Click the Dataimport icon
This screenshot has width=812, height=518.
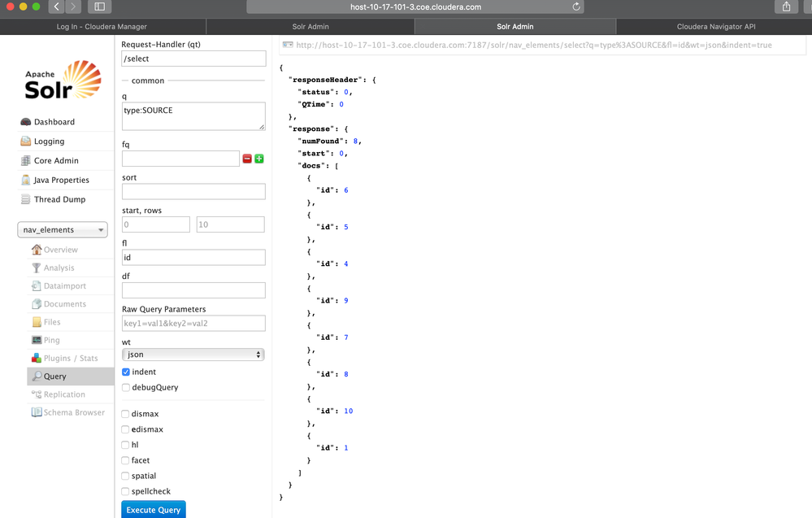point(37,286)
